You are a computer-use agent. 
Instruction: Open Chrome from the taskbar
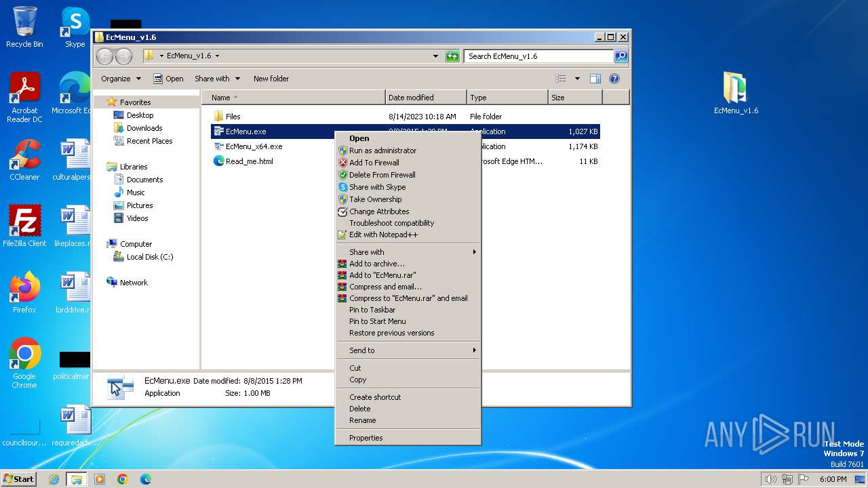click(x=123, y=479)
